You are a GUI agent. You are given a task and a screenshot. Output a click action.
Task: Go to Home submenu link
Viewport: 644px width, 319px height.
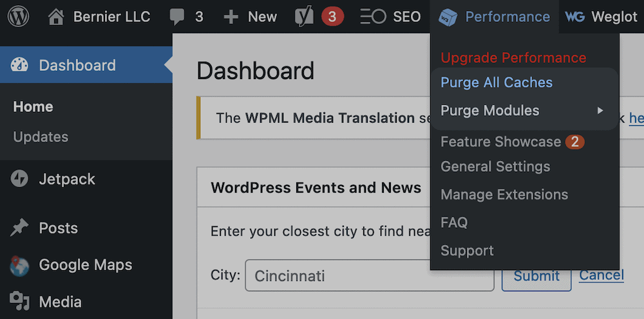point(33,107)
